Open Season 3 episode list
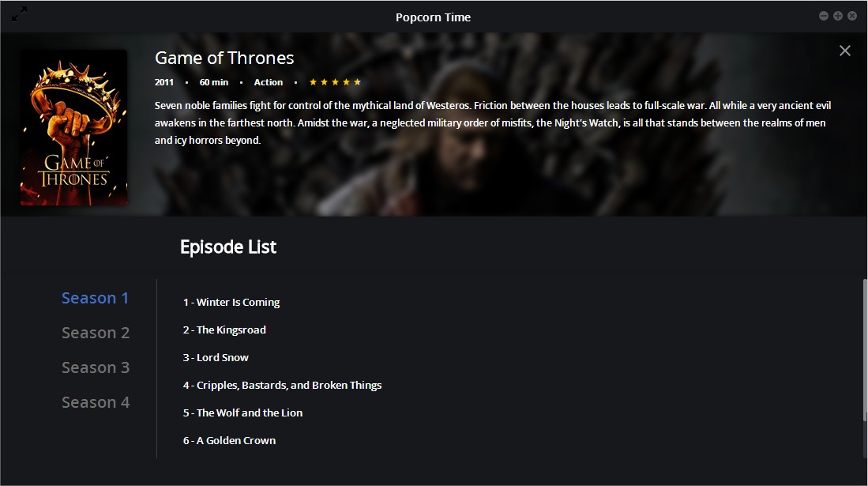Image resolution: width=868 pixels, height=486 pixels. coord(96,367)
